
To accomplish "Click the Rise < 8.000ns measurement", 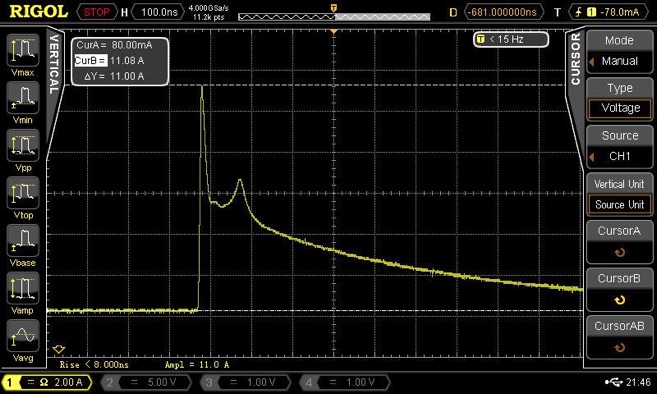I will coord(94,365).
